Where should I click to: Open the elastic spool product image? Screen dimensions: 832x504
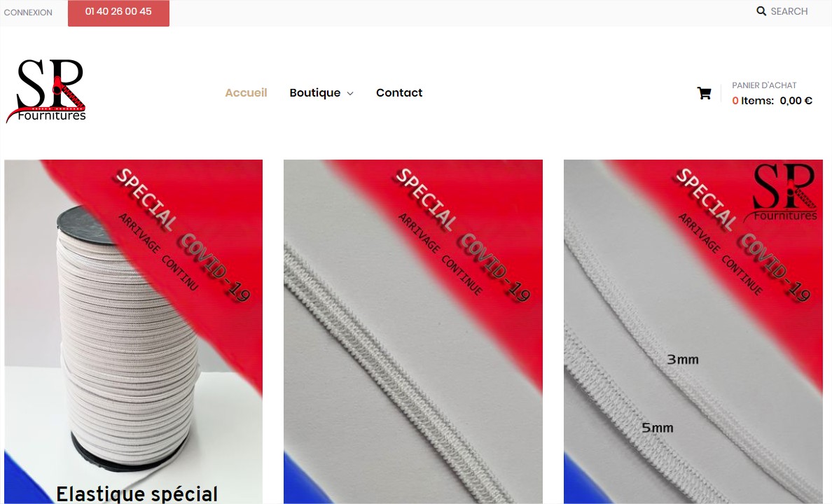(133, 332)
